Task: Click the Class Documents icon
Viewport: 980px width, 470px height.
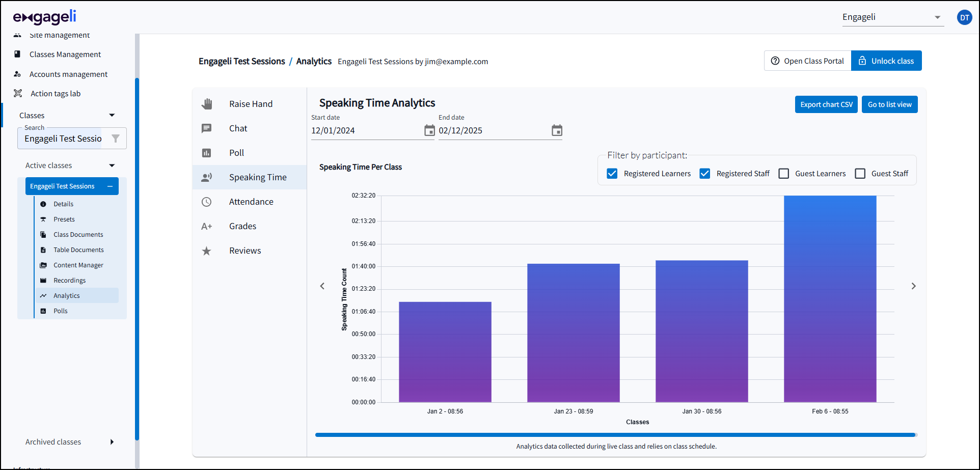Action: [x=43, y=234]
